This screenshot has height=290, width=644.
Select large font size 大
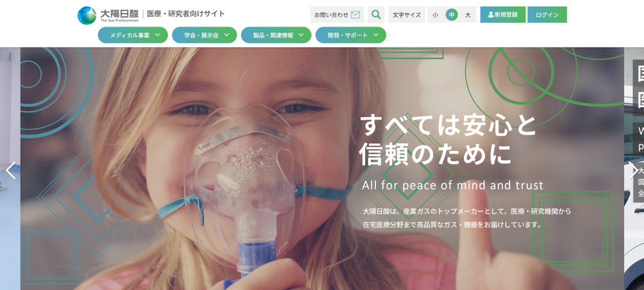tap(468, 15)
